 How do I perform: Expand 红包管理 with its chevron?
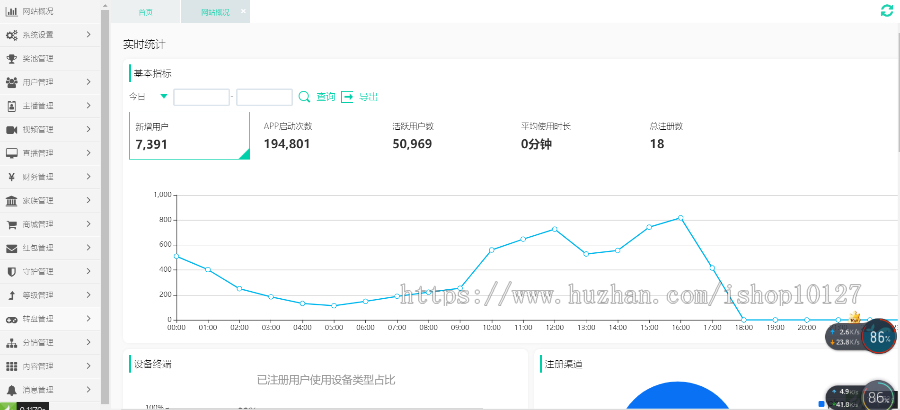tap(88, 248)
